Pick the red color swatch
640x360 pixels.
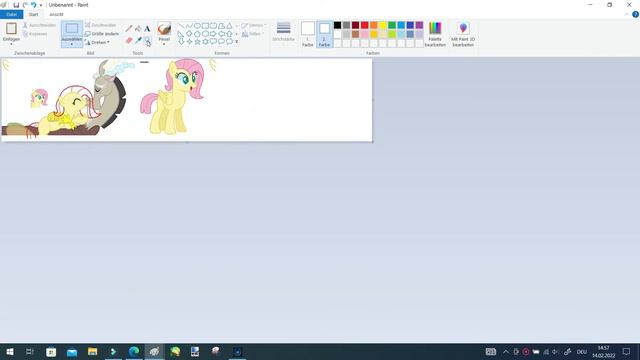(x=364, y=25)
